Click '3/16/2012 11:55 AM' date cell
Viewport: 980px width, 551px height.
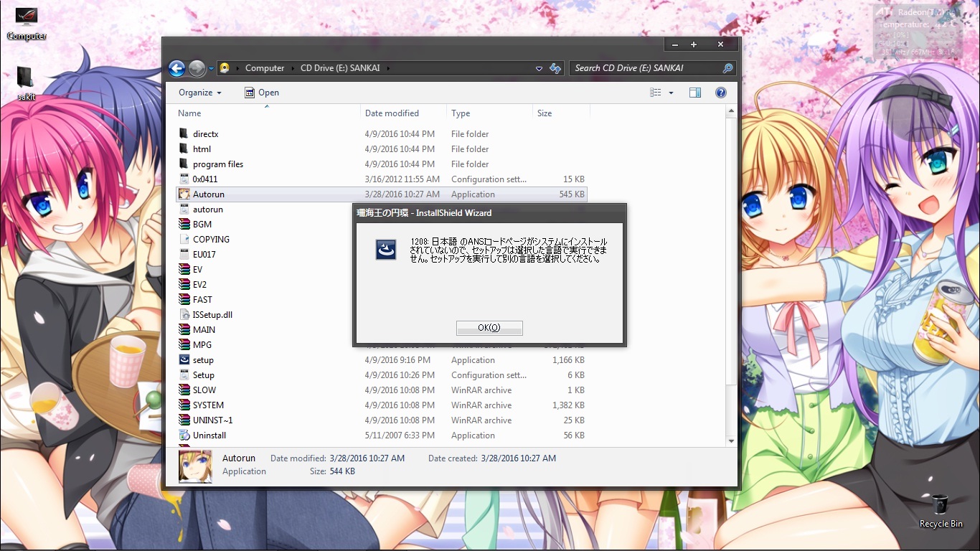pos(402,179)
